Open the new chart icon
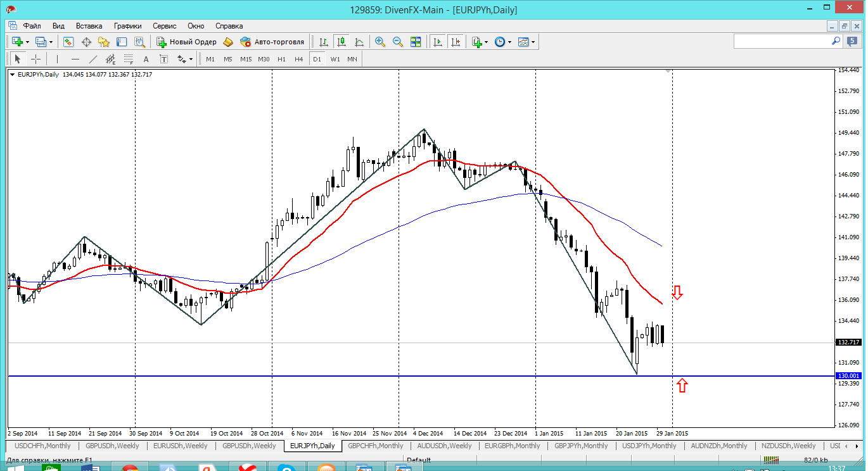868x471 pixels. pyautogui.click(x=16, y=42)
